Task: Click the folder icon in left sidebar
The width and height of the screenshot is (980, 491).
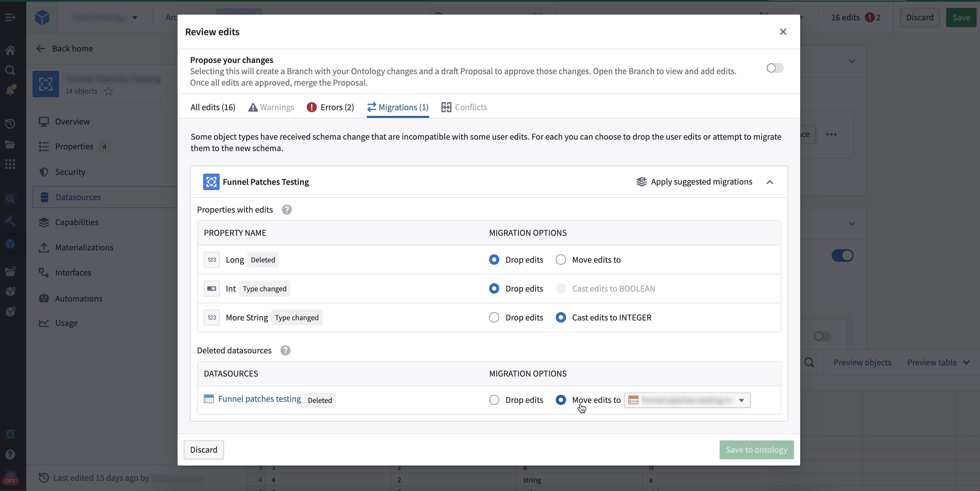Action: pyautogui.click(x=10, y=144)
